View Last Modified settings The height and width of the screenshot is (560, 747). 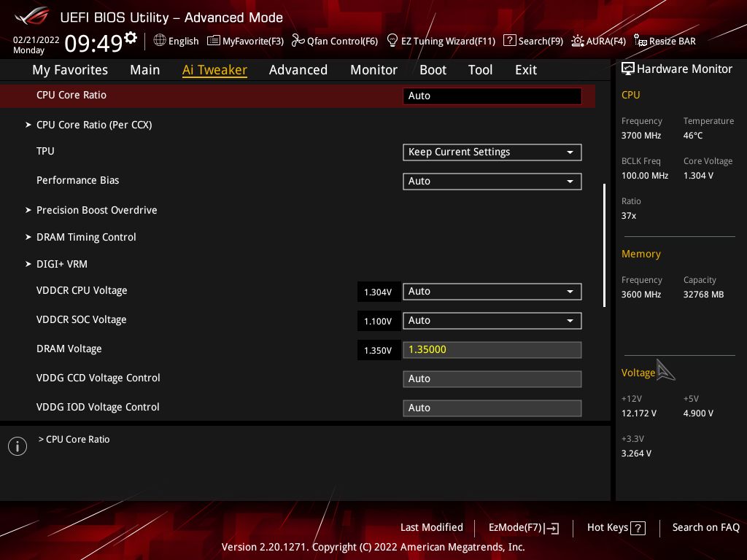[432, 528]
